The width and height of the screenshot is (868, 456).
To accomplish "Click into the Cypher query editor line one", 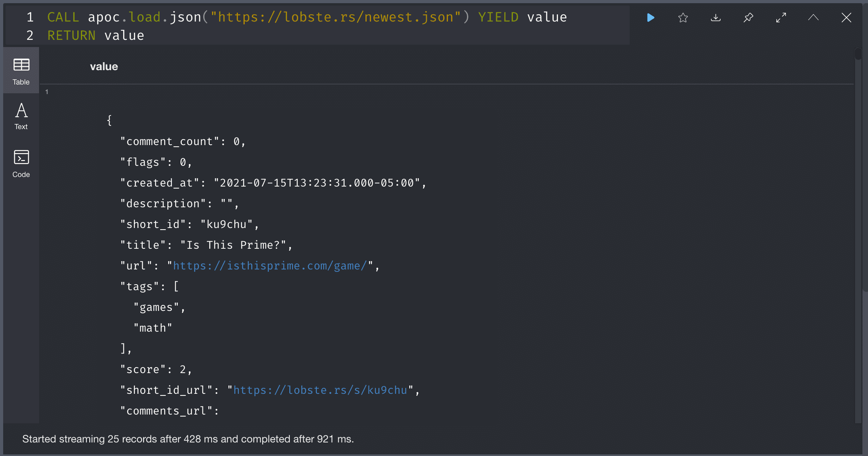I will point(307,17).
